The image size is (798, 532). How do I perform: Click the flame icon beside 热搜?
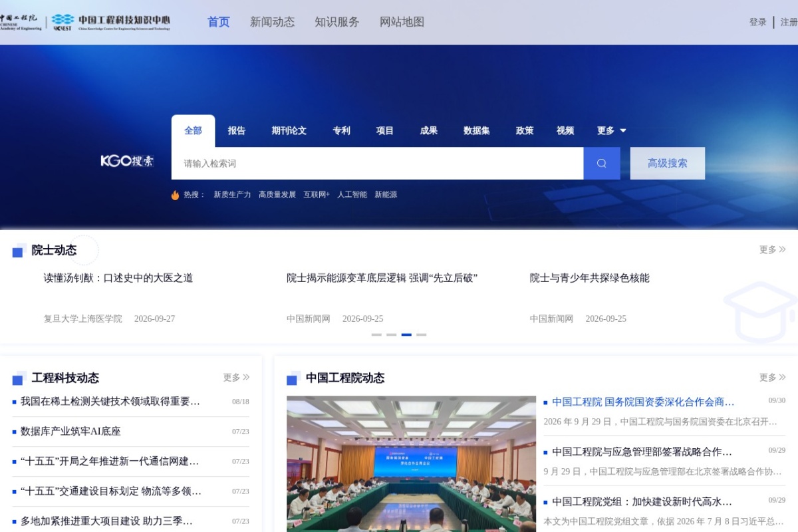176,195
